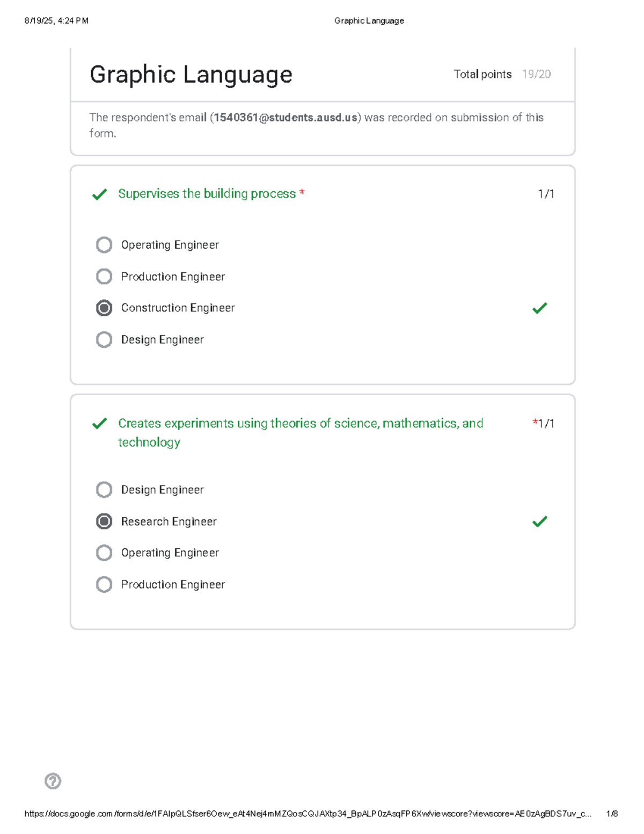Click green checkmark beside Creates experiments question
The height and width of the screenshot is (834, 644).
(99, 424)
